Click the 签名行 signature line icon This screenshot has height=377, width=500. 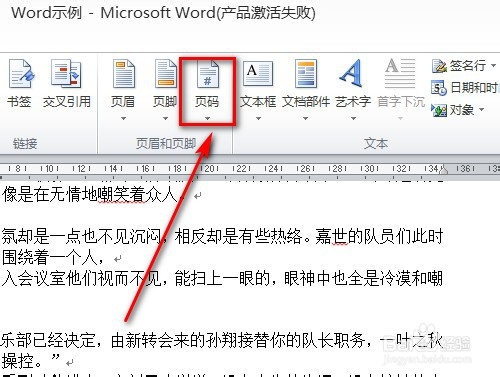(439, 66)
